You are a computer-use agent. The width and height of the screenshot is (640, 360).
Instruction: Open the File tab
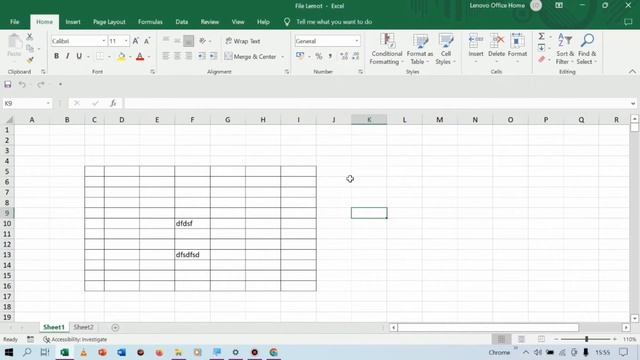point(15,22)
